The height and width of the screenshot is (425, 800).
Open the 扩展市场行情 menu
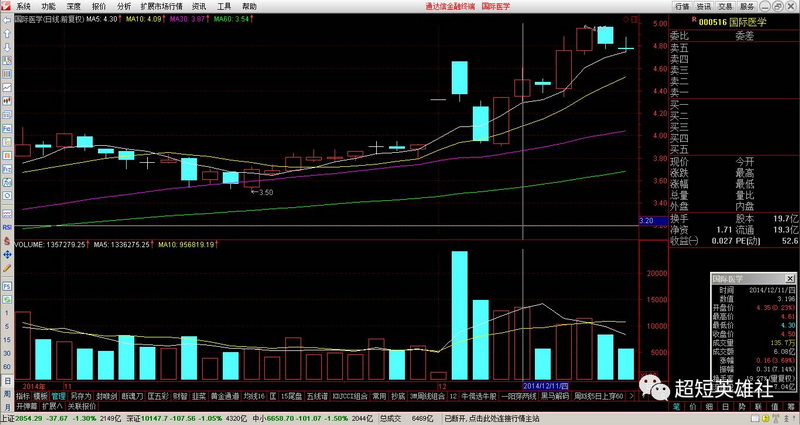tap(160, 6)
